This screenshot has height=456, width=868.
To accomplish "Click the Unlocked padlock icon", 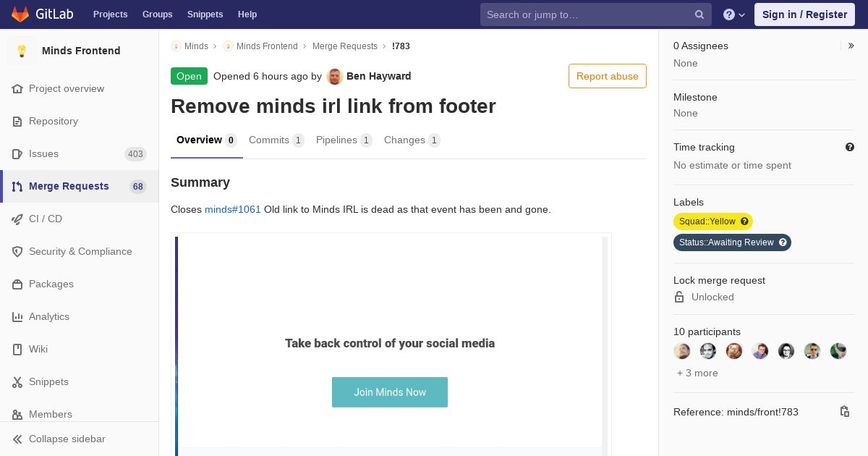I will [678, 297].
